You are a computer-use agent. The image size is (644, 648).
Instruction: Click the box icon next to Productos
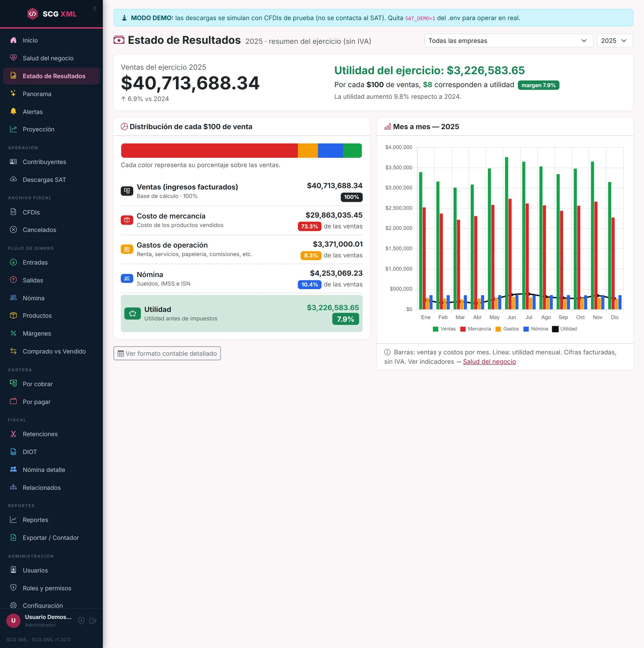point(13,315)
